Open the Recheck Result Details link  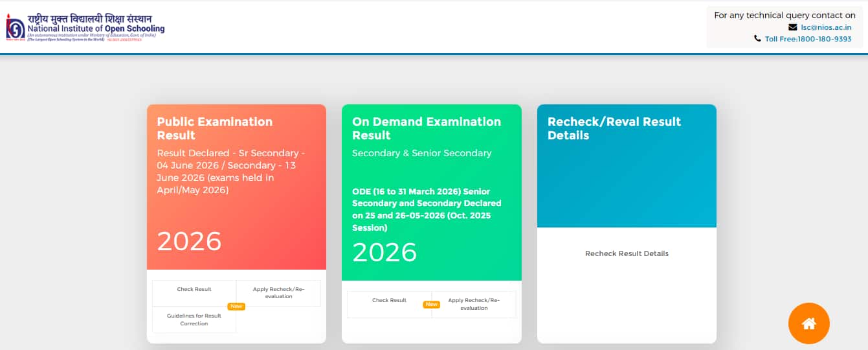[x=627, y=253]
